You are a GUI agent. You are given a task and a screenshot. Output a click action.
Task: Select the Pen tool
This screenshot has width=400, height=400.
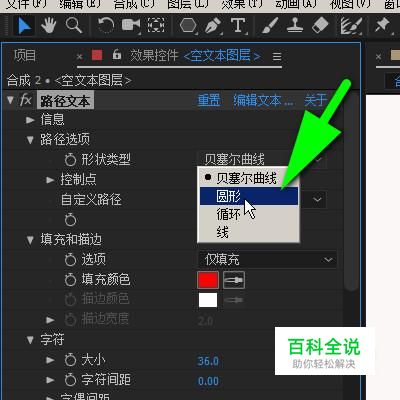click(213, 25)
